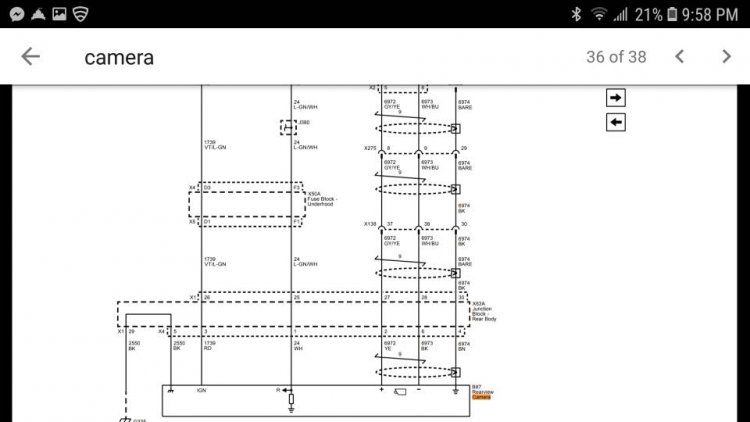Go to next search match chevron
This screenshot has width=750, height=422.
click(726, 56)
